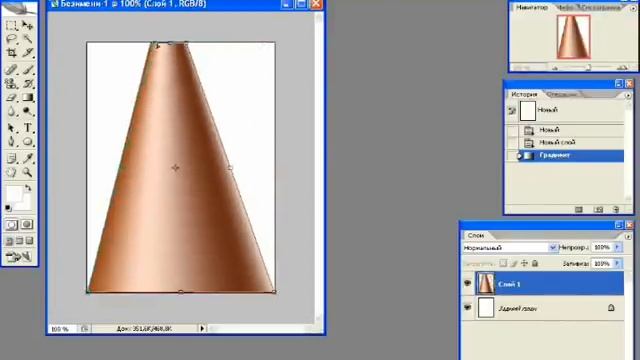
Task: Select the Eraser tool
Action: pos(11,98)
